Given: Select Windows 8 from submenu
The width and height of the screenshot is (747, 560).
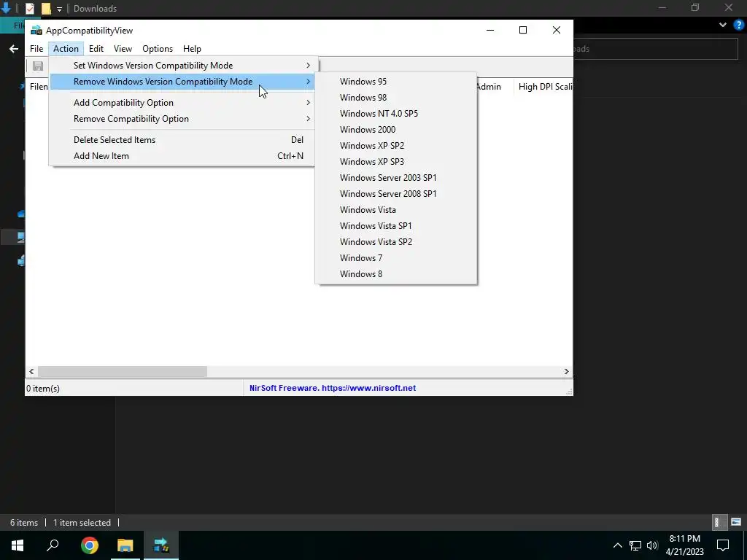Looking at the screenshot, I should [x=396, y=274].
